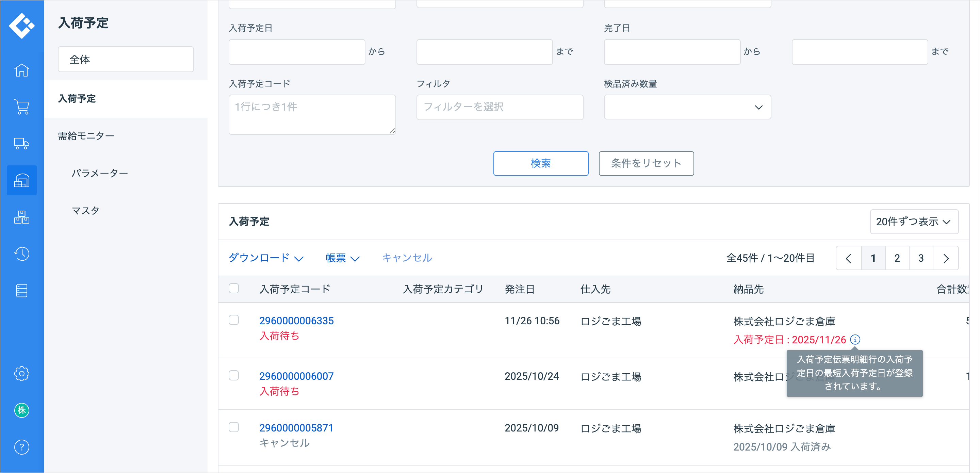Open the delivery truck shipping icon
Viewport: 980px width, 473px height.
tap(22, 144)
